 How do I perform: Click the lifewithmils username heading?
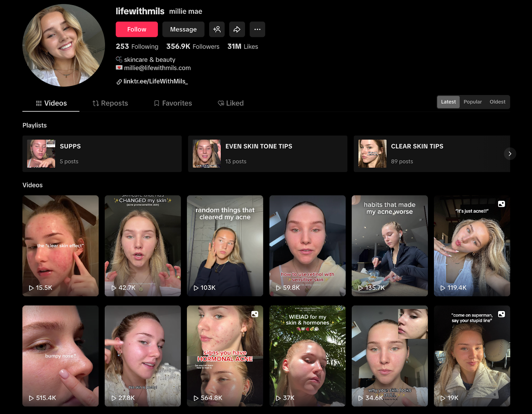click(x=140, y=11)
